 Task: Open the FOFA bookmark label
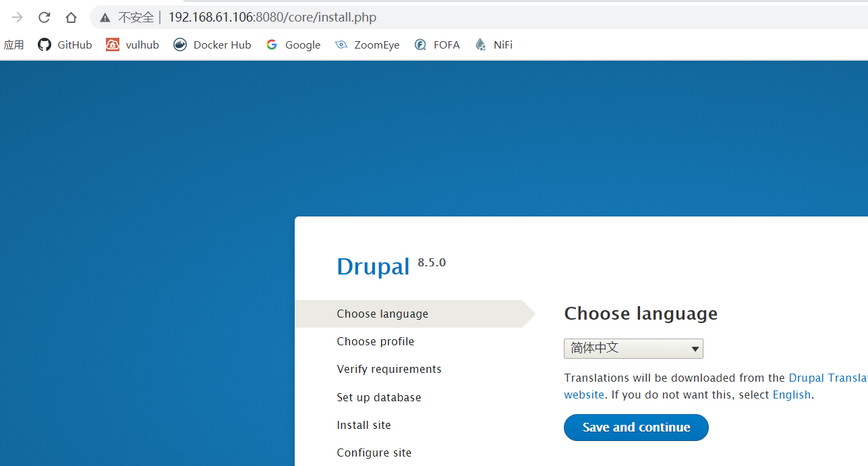(x=446, y=45)
